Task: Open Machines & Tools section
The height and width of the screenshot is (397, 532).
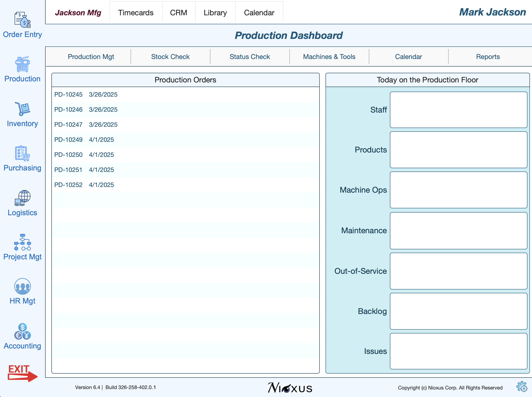Action: click(x=329, y=57)
